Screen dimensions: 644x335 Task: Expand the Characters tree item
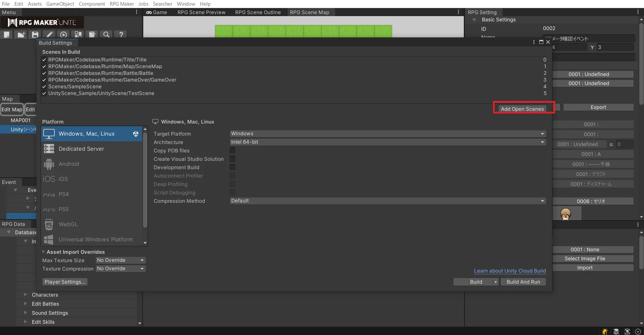click(x=26, y=295)
